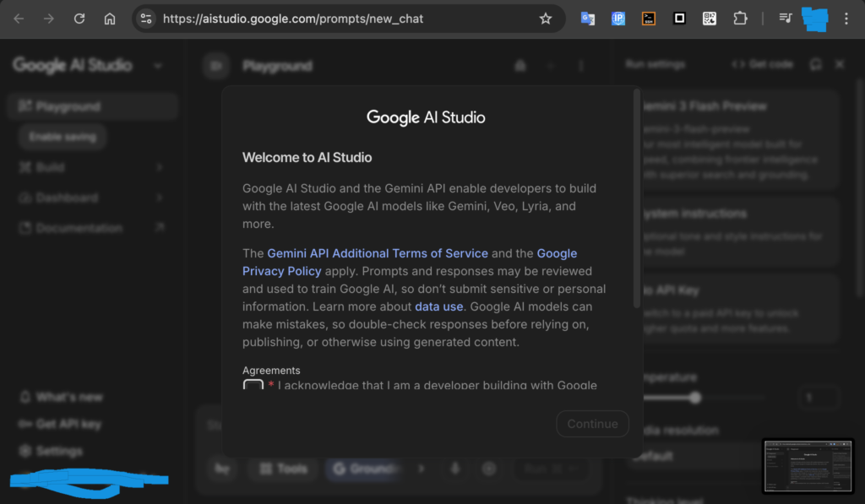Open the Extensions puzzle menu
The height and width of the screenshot is (504, 865).
[x=740, y=19]
